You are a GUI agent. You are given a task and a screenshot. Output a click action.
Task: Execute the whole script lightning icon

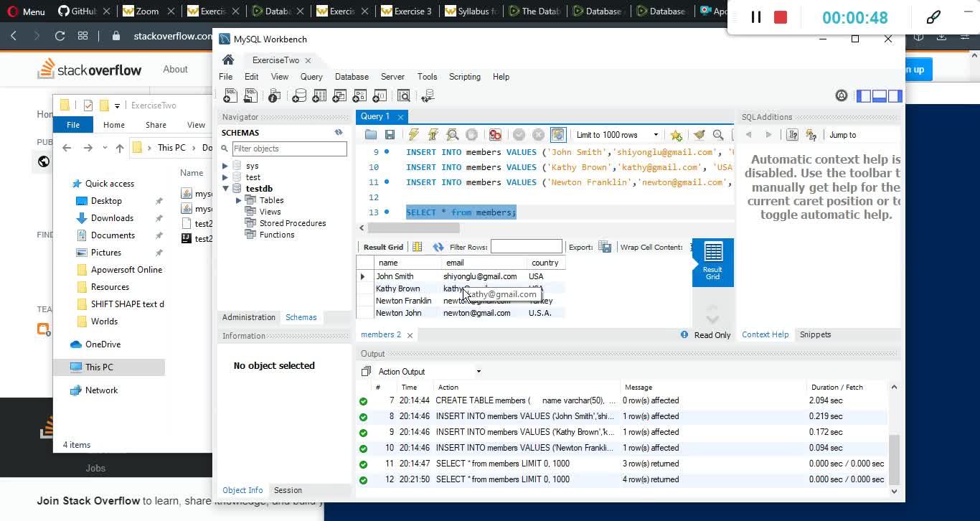(414, 135)
